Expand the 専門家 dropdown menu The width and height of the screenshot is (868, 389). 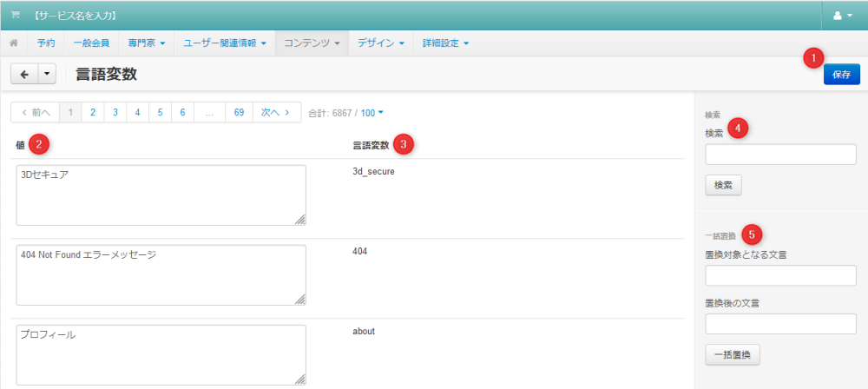[x=147, y=43]
